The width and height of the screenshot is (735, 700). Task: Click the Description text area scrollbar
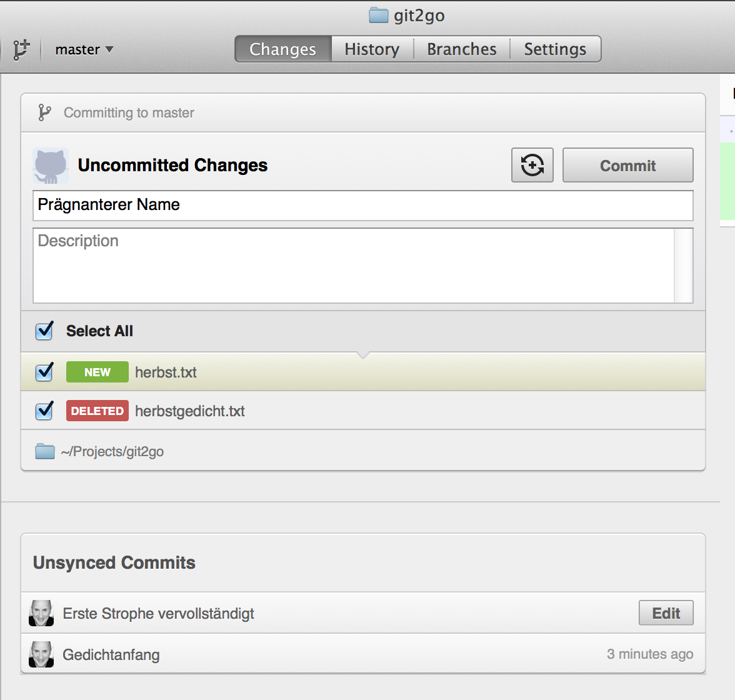[x=683, y=266]
